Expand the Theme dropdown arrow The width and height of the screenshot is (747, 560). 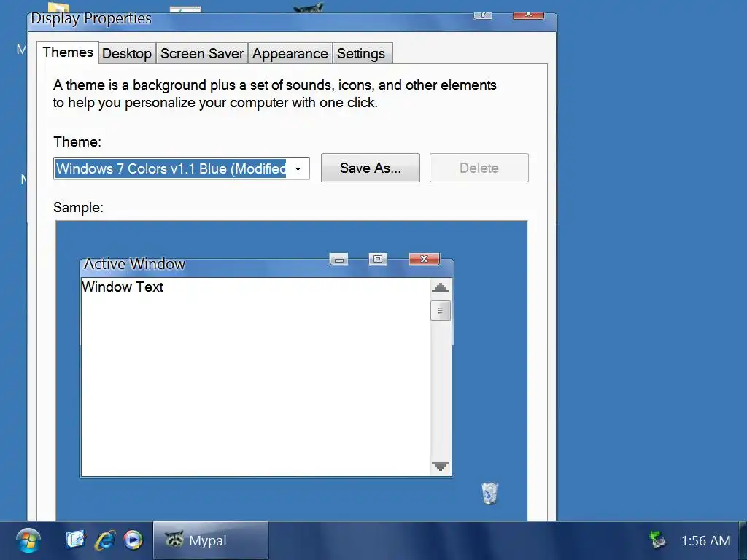[298, 168]
